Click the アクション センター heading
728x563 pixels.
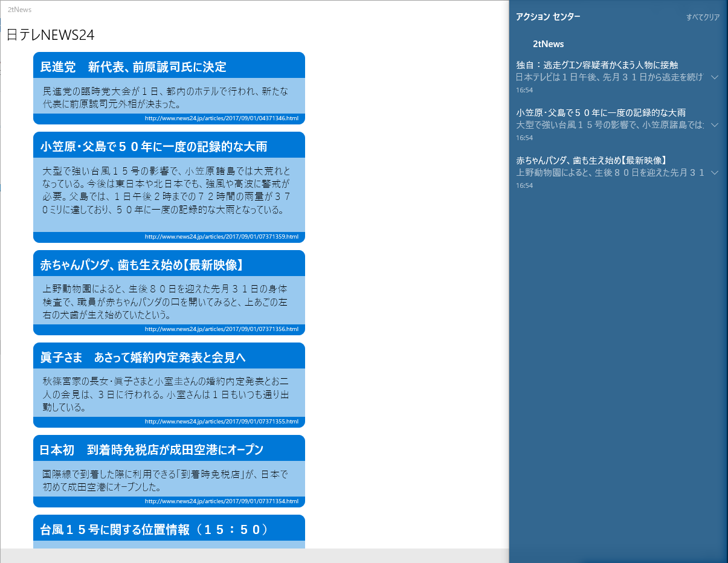[548, 17]
